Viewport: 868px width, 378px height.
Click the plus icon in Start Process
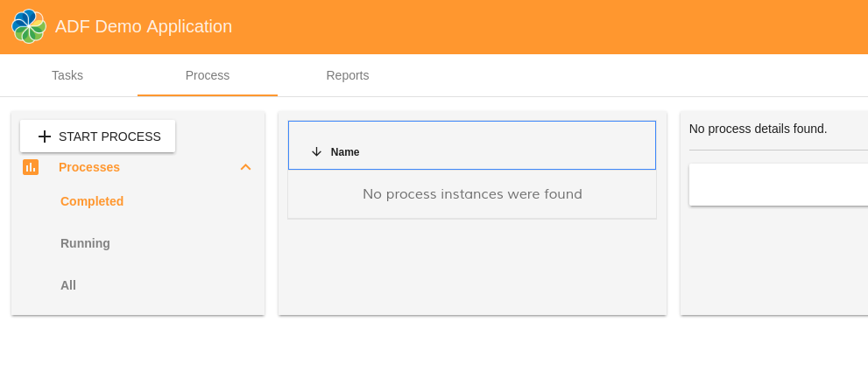(x=45, y=136)
